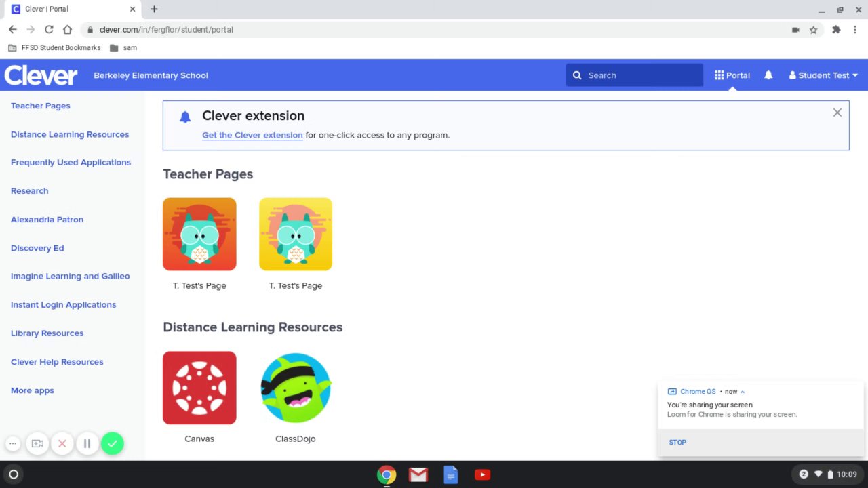Go back to previous page

click(x=12, y=30)
